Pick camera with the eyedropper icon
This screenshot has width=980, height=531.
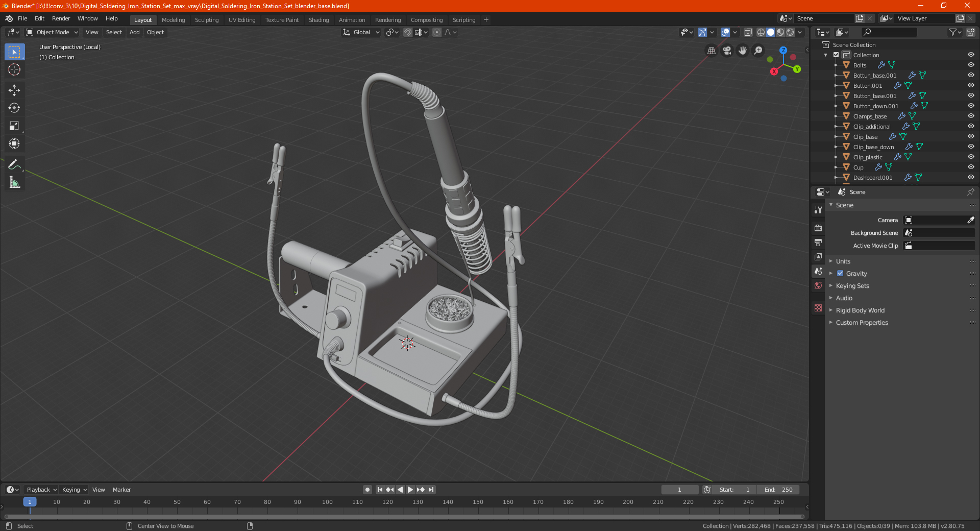click(x=970, y=220)
